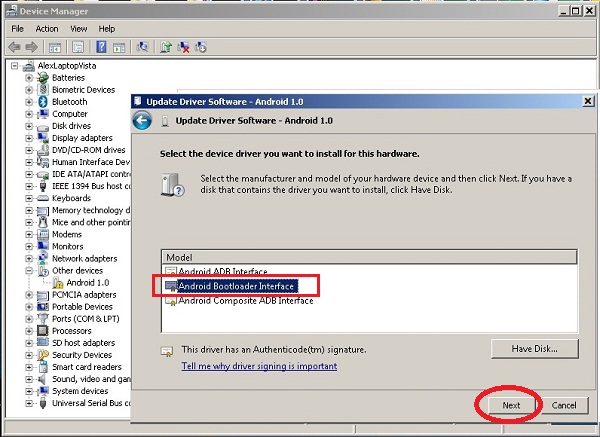Collapse the AlexLaptopVista root node
Screen dimensions: 600x437
15,66
